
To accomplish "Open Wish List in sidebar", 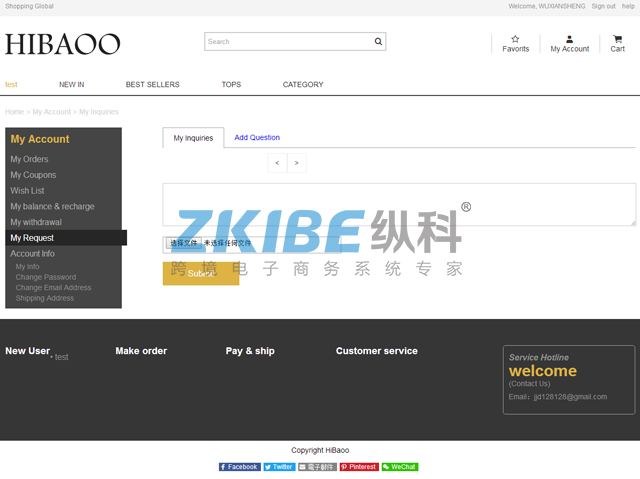I will tap(27, 191).
